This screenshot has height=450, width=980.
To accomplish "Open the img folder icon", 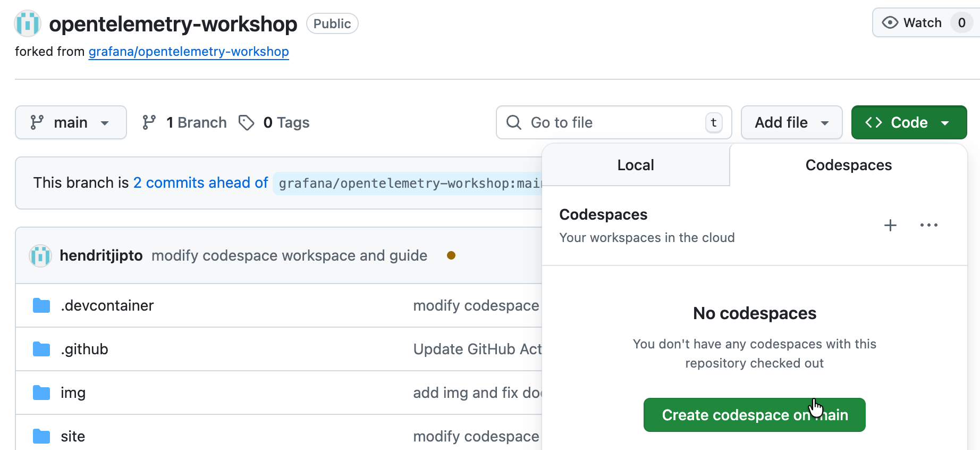I will click(41, 393).
